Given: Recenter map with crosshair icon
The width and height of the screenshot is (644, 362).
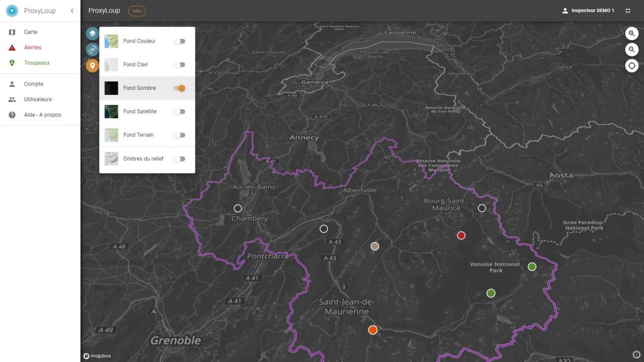Looking at the screenshot, I should tap(631, 65).
